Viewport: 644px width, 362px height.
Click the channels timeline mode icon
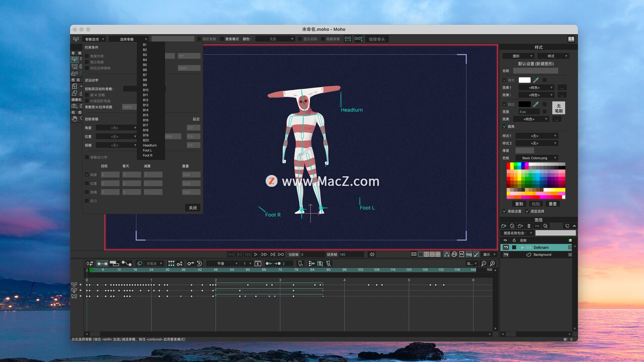point(102,263)
